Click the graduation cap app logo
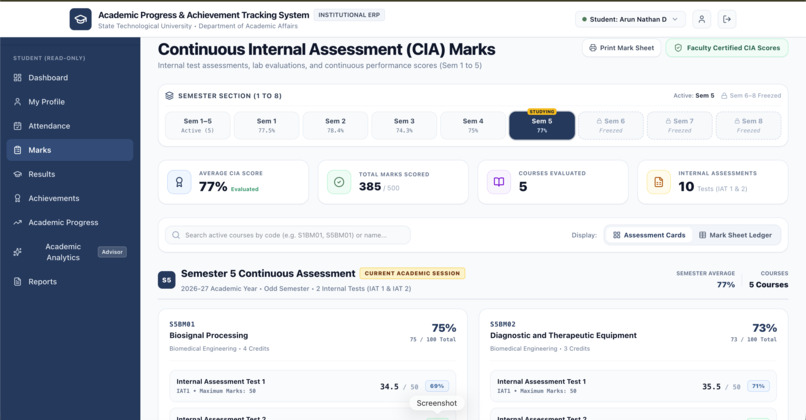The width and height of the screenshot is (806, 420). pos(81,19)
